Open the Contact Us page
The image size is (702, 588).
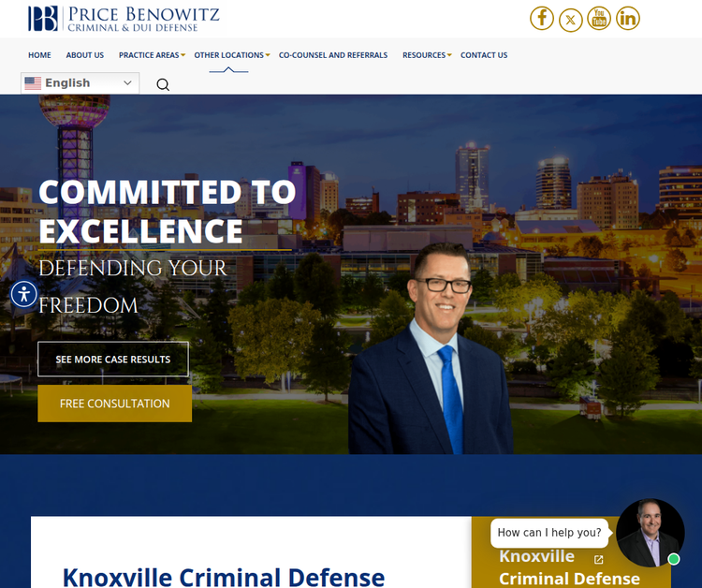click(x=484, y=55)
